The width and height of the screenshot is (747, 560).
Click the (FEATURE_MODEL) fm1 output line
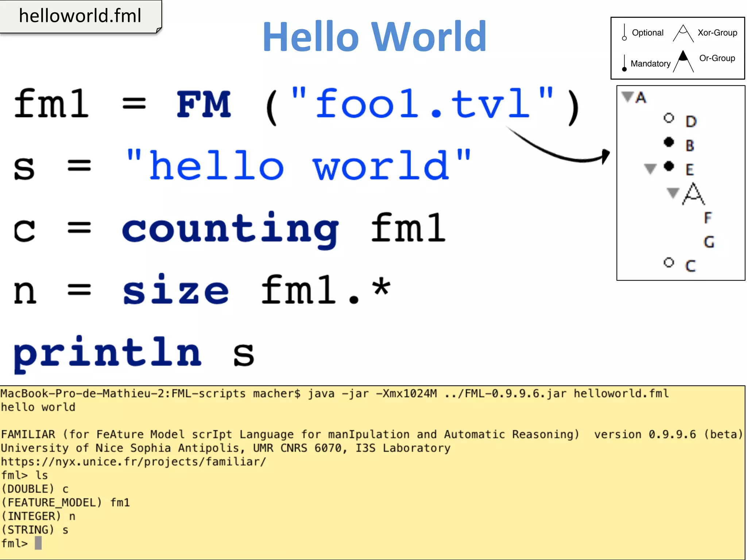(65, 503)
